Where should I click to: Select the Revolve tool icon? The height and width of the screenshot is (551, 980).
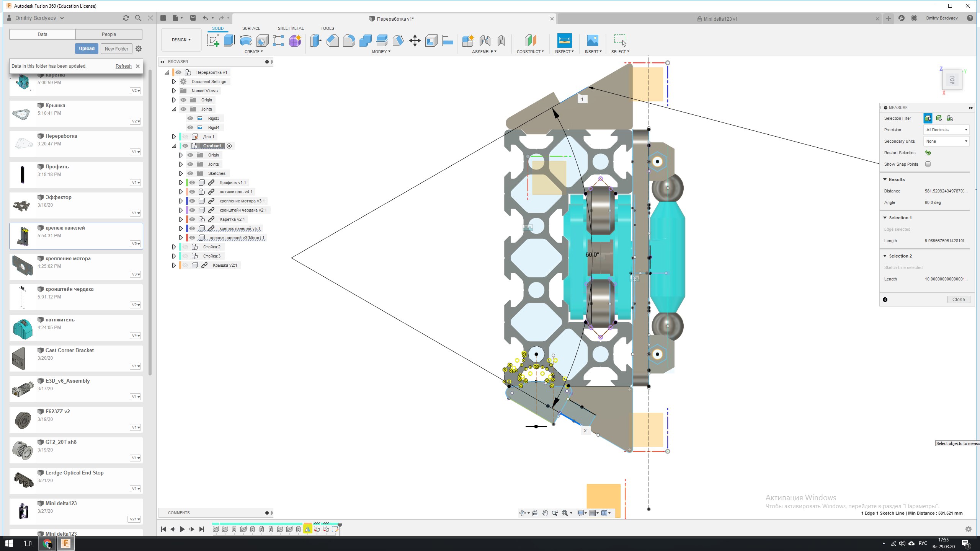tap(246, 41)
